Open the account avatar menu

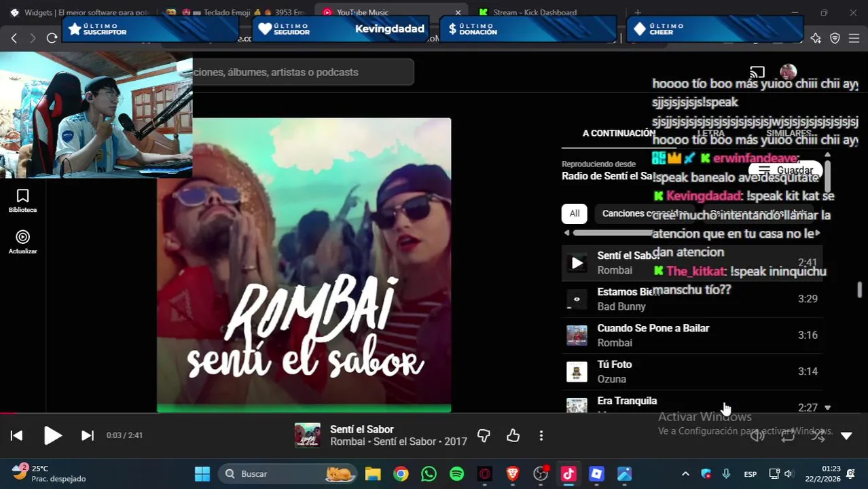coord(789,71)
